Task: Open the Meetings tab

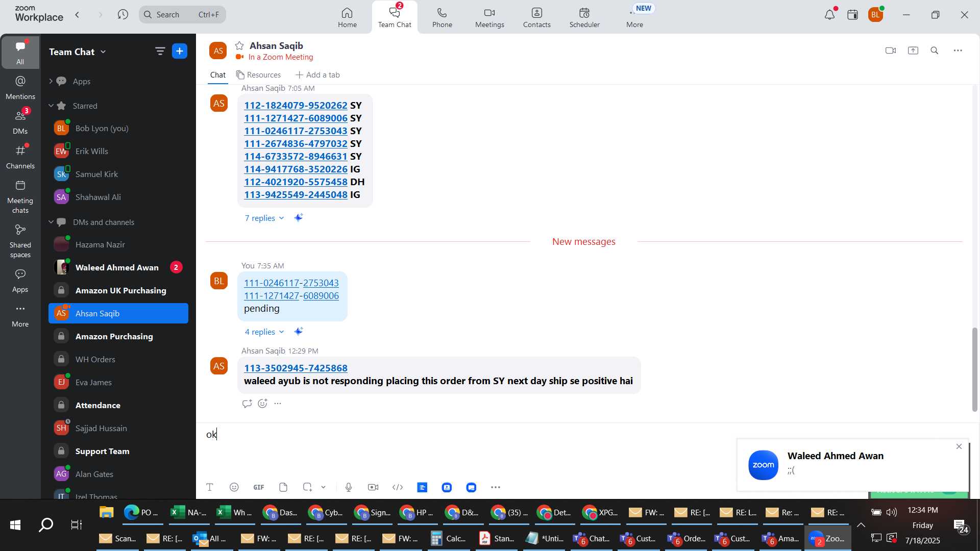Action: coord(489,17)
